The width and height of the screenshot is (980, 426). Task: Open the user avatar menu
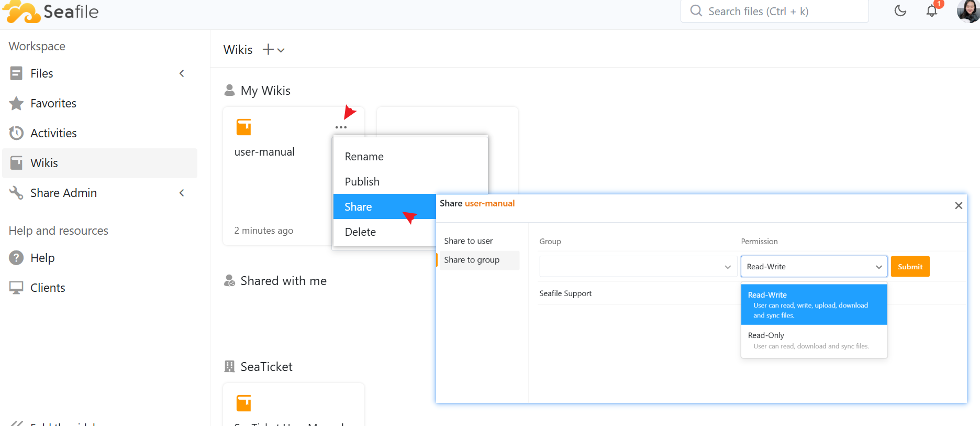(967, 11)
